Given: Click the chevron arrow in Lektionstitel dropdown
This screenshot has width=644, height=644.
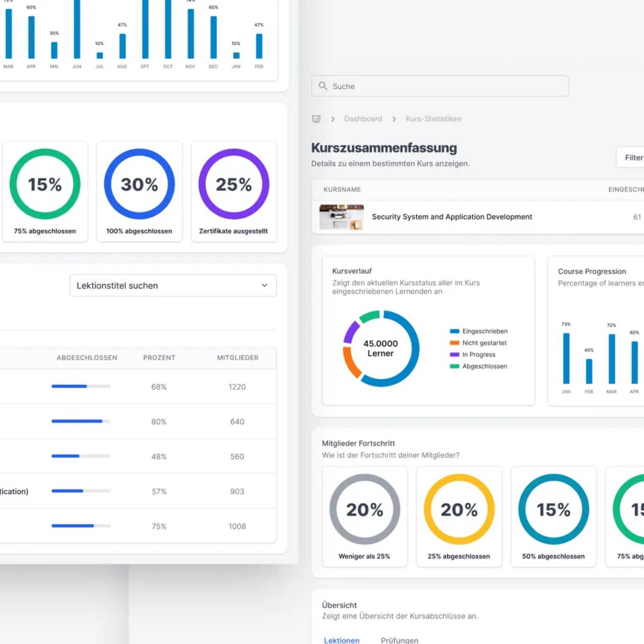Looking at the screenshot, I should tap(264, 286).
